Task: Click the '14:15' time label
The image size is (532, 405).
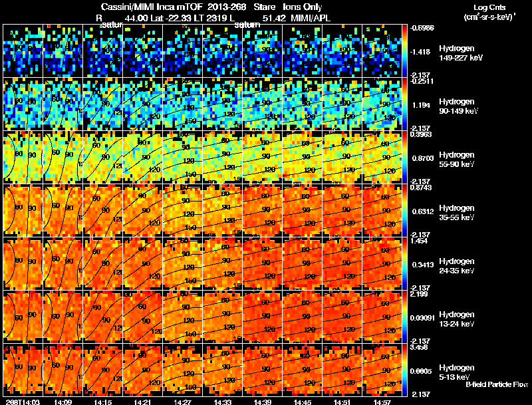Action: click(103, 402)
